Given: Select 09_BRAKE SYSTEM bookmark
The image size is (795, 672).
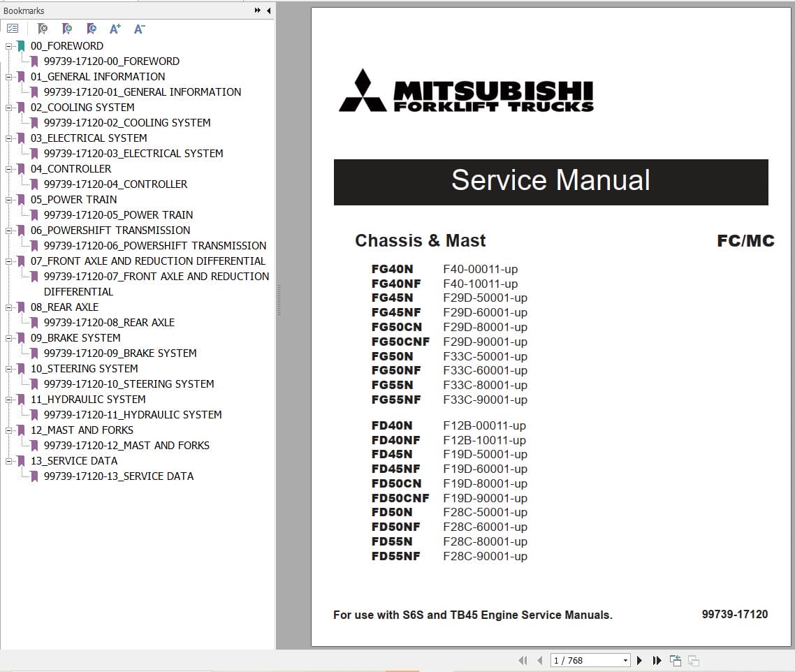Looking at the screenshot, I should 75,338.
